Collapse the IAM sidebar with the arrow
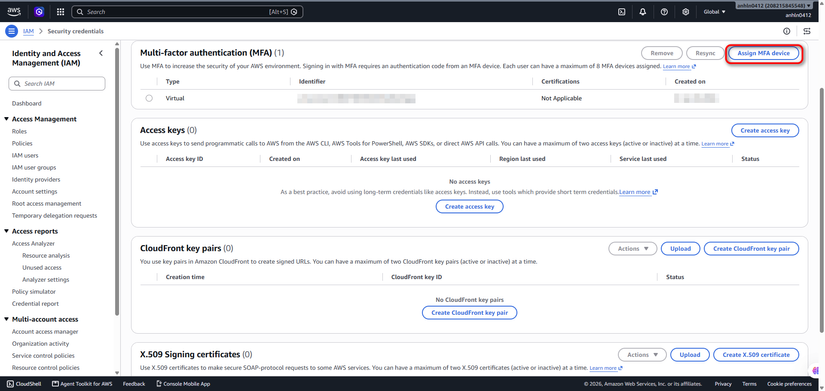This screenshot has height=391, width=825. coord(101,53)
